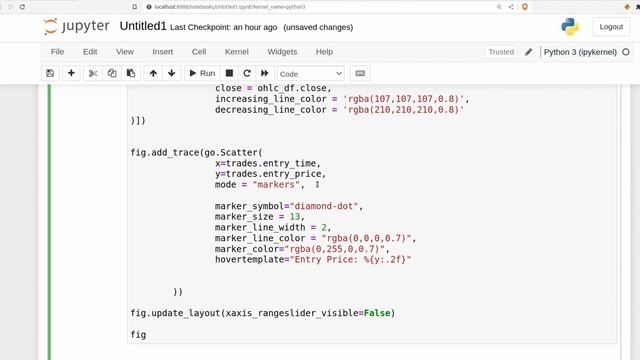Click the mode = "markers" line

(260, 184)
